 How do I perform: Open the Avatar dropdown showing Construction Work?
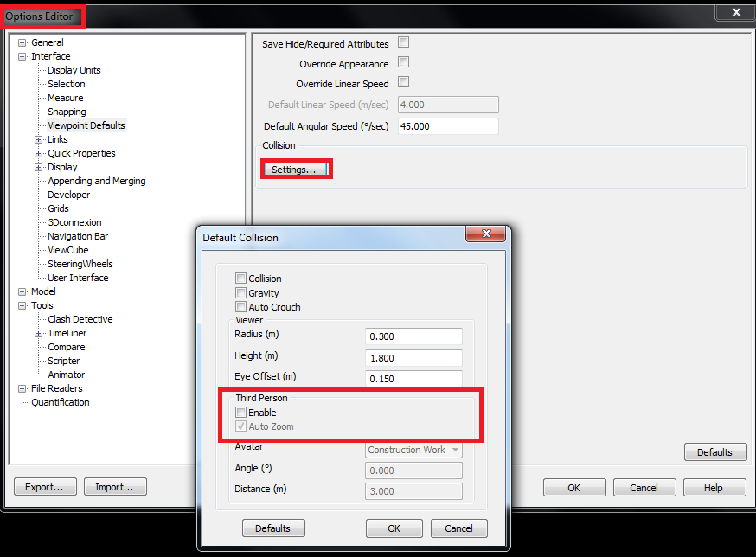click(x=413, y=450)
